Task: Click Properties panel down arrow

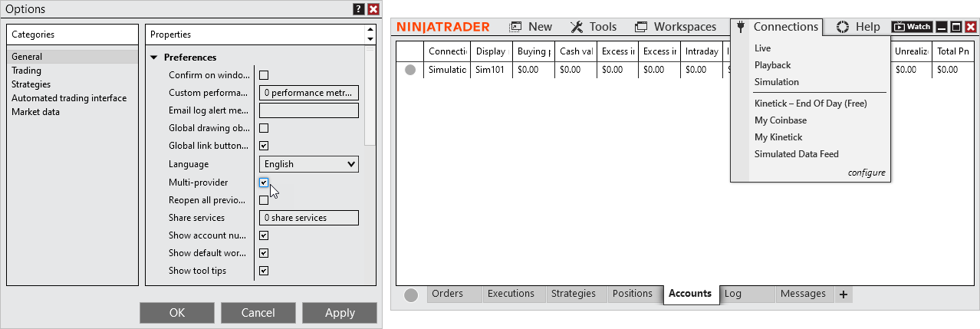Action: (x=370, y=39)
